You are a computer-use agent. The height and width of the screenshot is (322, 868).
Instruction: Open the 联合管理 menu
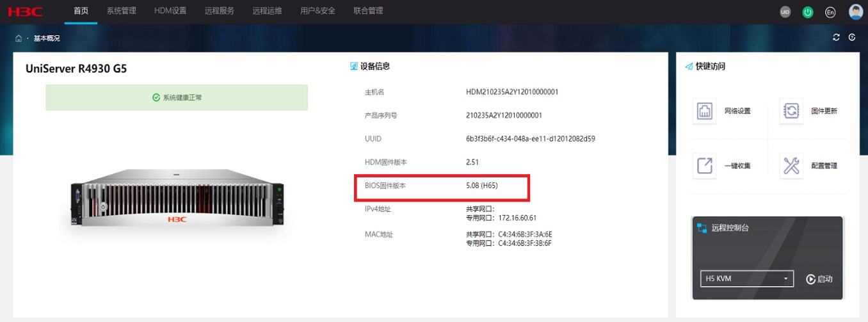click(368, 11)
